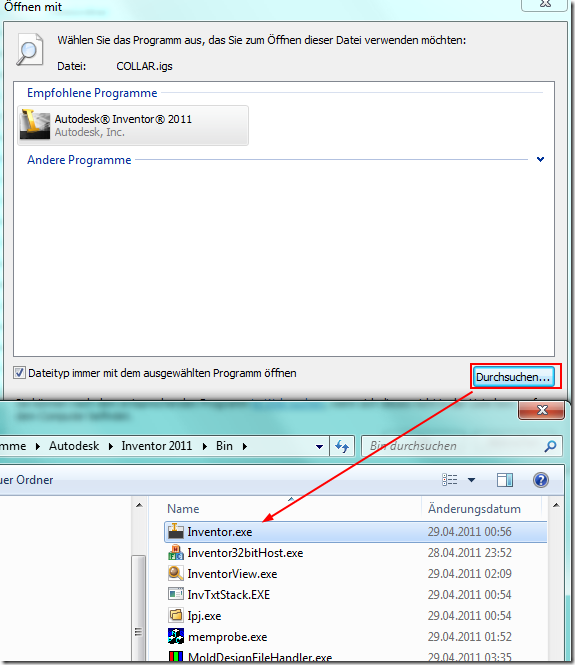575x665 pixels.
Task: Click the Ipj.exe icon
Action: point(176,615)
